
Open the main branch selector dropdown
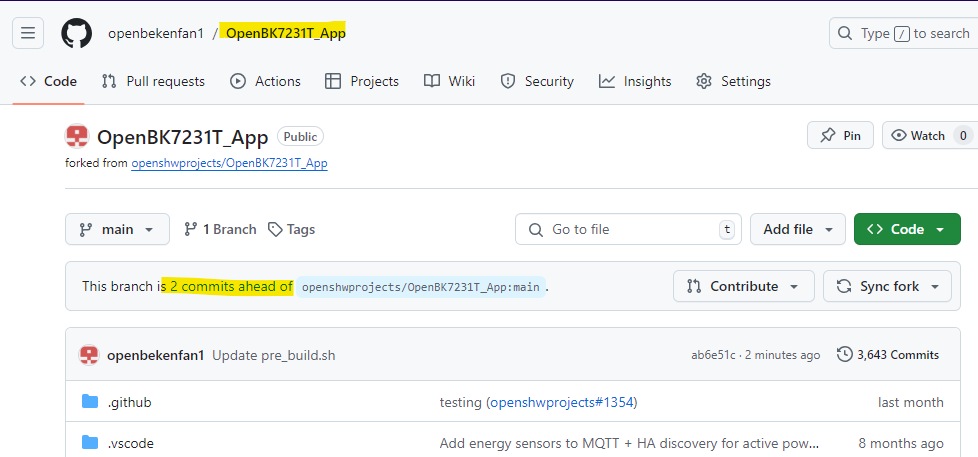[117, 229]
